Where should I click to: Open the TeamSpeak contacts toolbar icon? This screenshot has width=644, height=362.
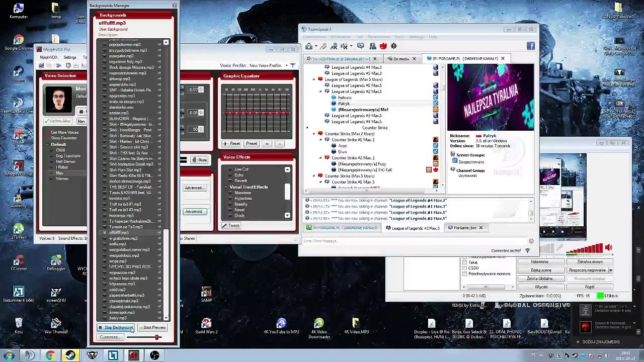click(372, 46)
